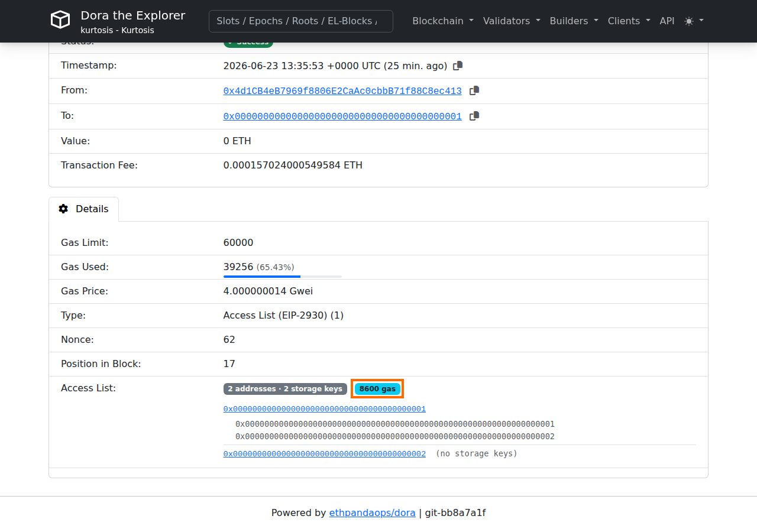Select the Gas Used value 39256

click(238, 267)
